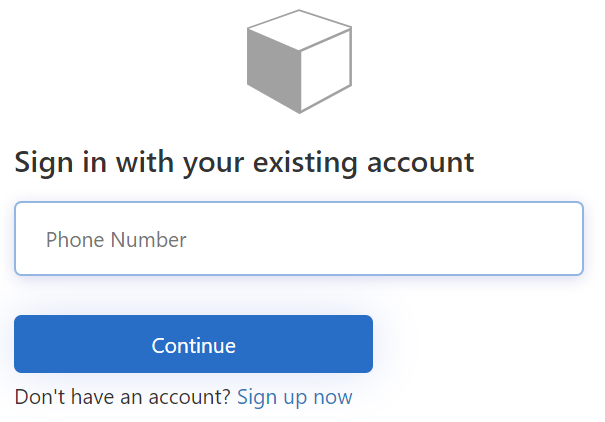Click the left edge of the Continue button

click(x=24, y=345)
